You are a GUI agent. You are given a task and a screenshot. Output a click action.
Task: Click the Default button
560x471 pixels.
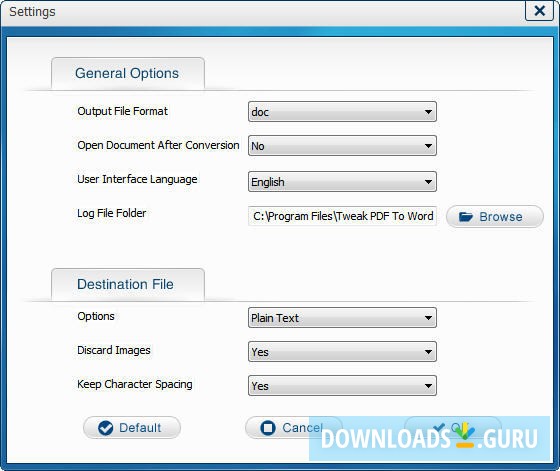[132, 427]
